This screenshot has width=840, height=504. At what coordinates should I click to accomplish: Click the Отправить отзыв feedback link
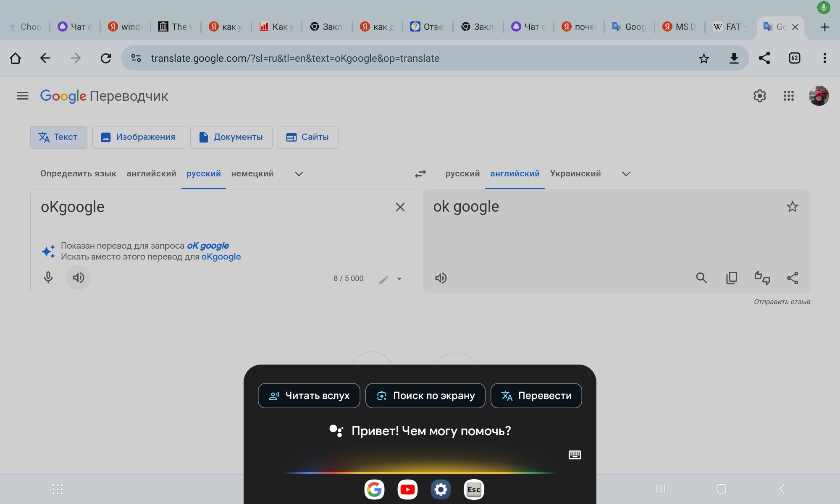782,302
